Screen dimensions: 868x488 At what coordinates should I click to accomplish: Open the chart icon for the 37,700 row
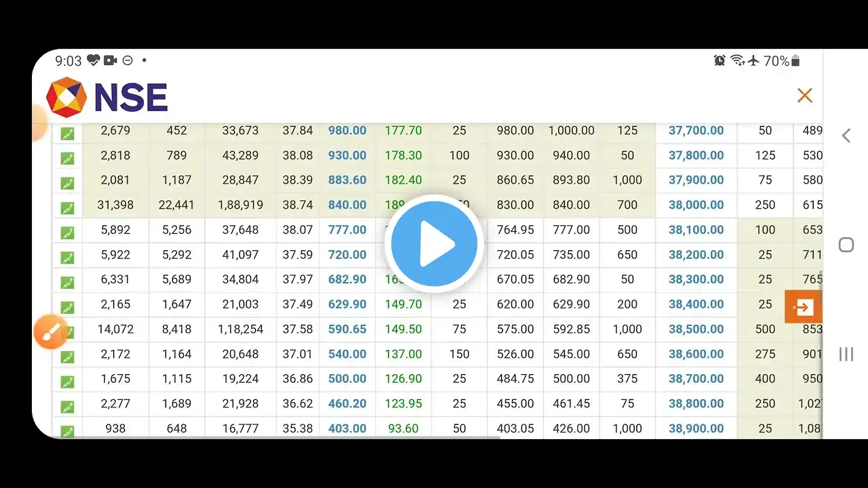tap(67, 134)
